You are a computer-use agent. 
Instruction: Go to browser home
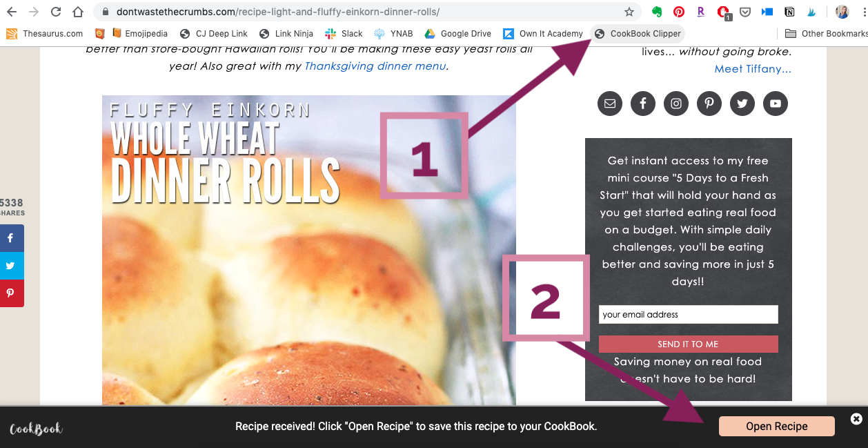pos(78,12)
